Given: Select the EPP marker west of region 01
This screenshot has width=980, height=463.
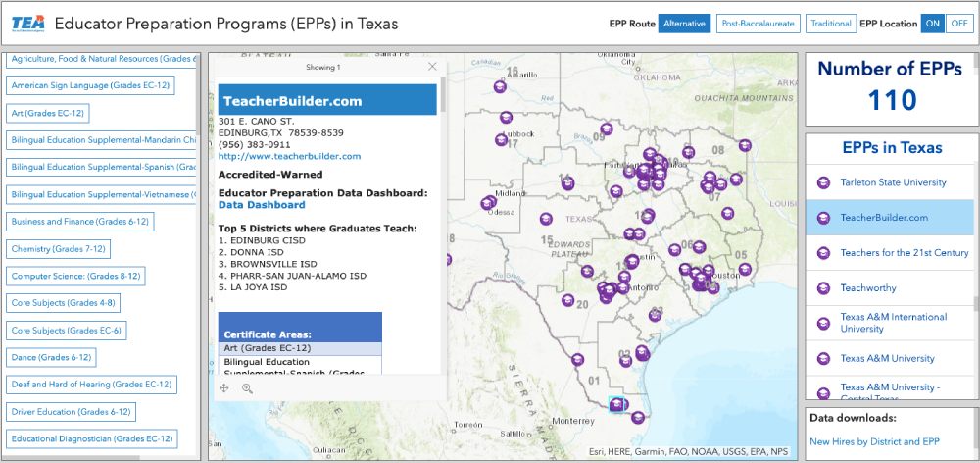Looking at the screenshot, I should (577, 360).
